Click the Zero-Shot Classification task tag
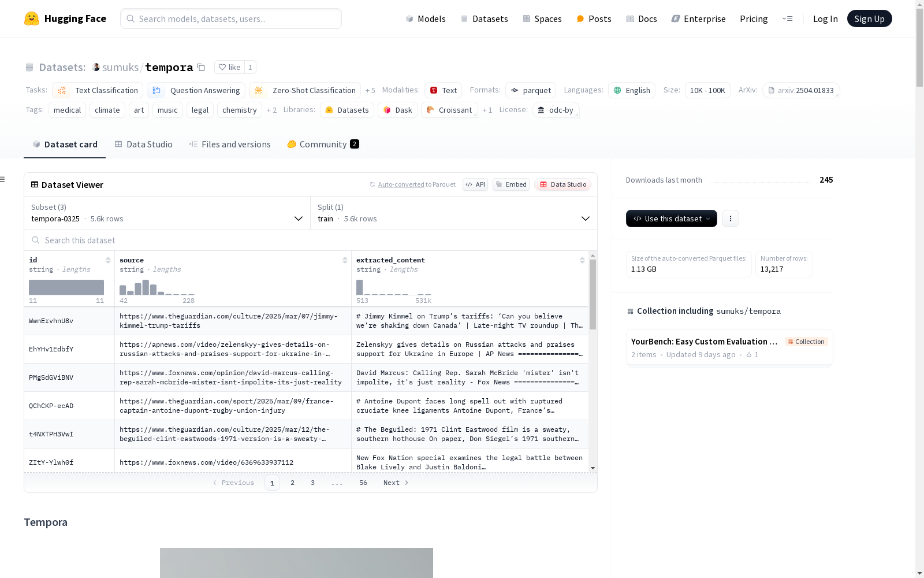924x578 pixels. pyautogui.click(x=305, y=90)
